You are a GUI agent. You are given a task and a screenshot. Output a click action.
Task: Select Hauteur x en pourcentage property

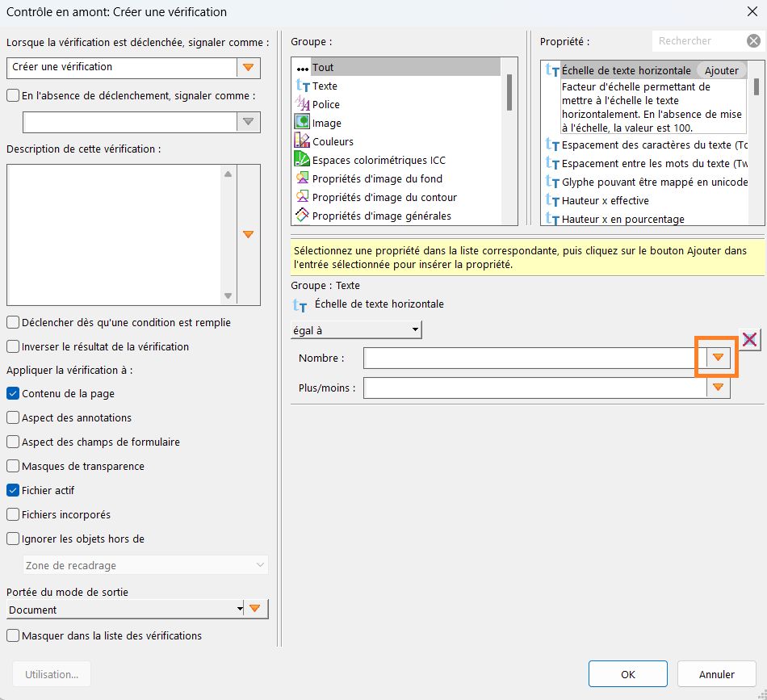click(622, 219)
